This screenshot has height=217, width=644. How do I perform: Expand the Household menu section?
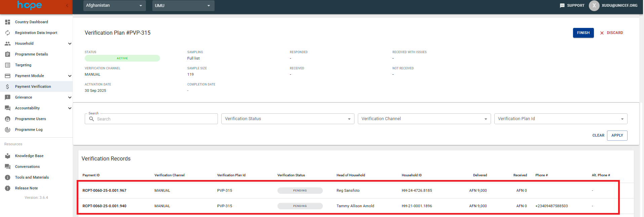[70, 43]
